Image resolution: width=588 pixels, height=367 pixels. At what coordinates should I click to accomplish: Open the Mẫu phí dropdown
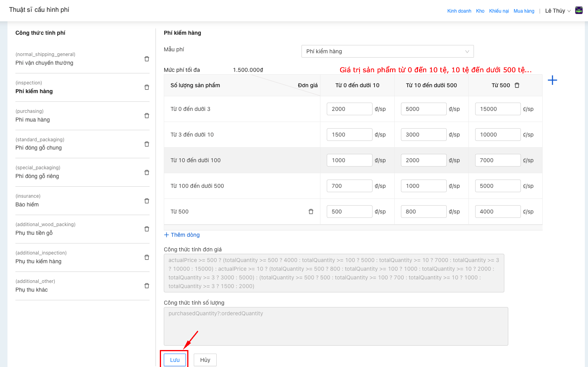pos(387,51)
